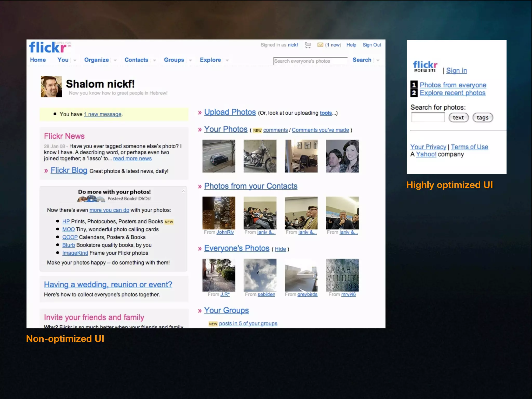Expand the Organize menu arrow

115,60
